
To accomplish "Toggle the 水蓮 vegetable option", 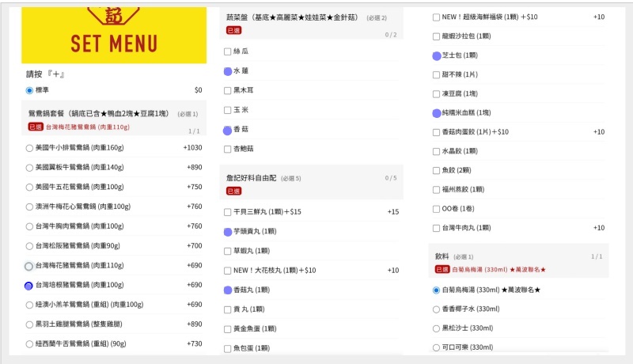I will tap(228, 71).
